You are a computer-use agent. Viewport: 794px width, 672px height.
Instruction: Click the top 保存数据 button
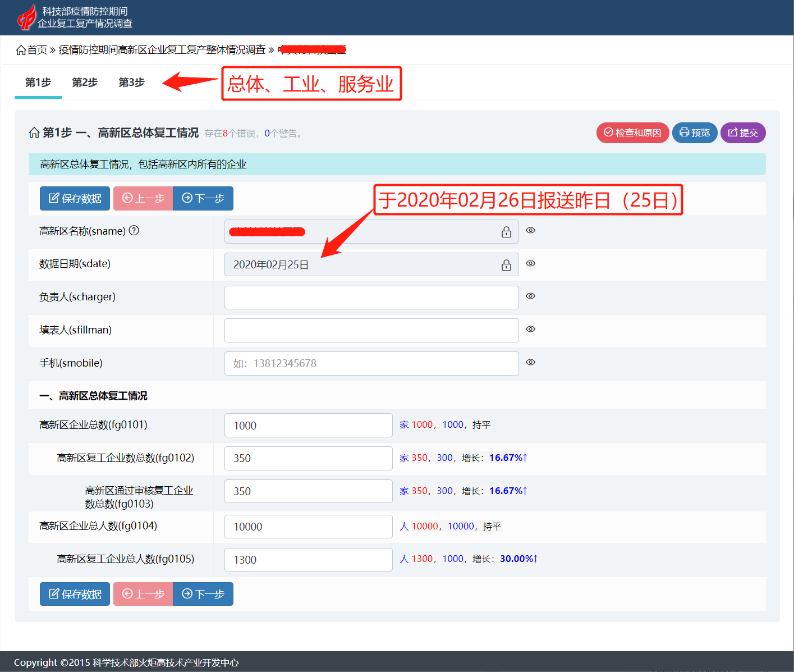(x=75, y=199)
